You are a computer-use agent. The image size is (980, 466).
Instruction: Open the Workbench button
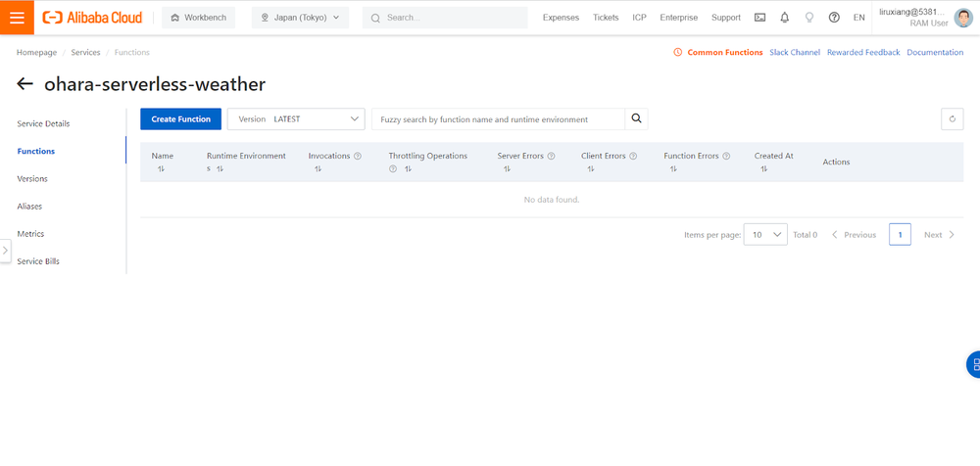point(198,18)
